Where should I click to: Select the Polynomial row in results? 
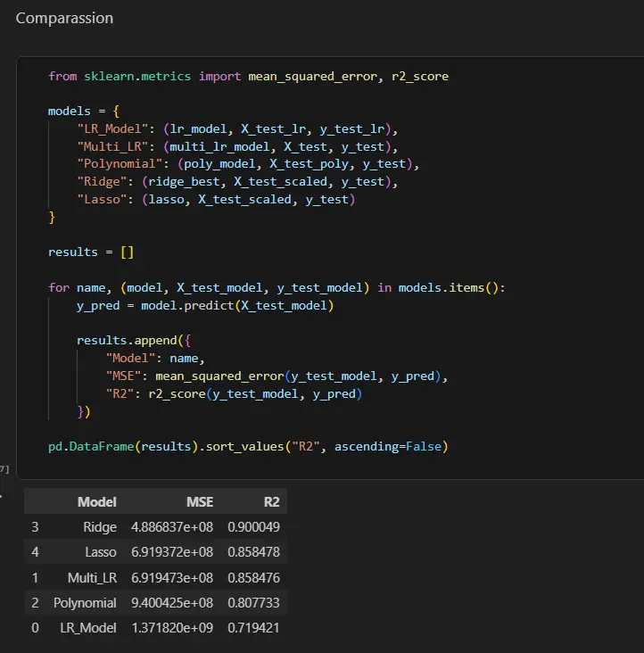coord(155,603)
